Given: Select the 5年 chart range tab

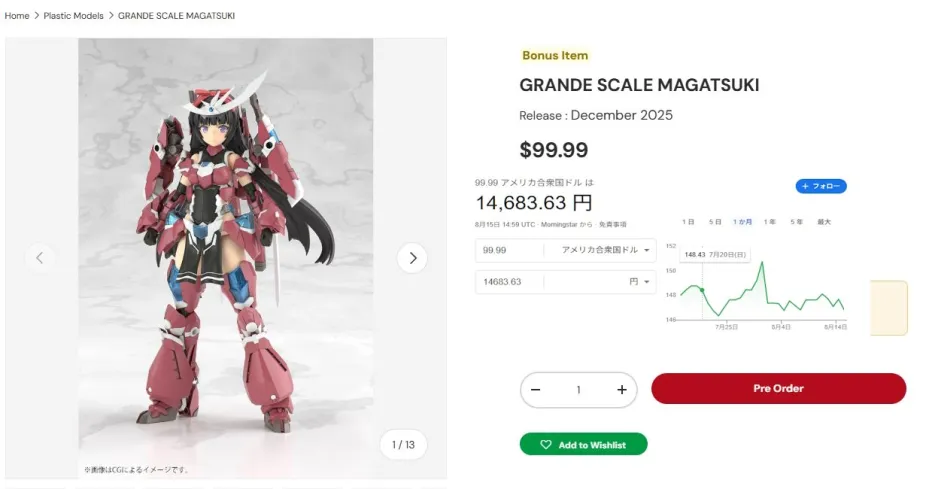Looking at the screenshot, I should [x=797, y=222].
